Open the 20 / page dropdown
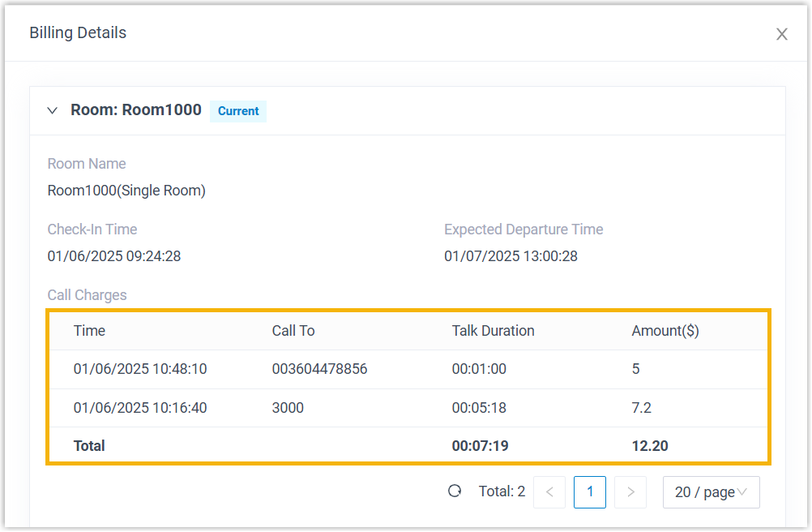The image size is (812, 532). [711, 491]
